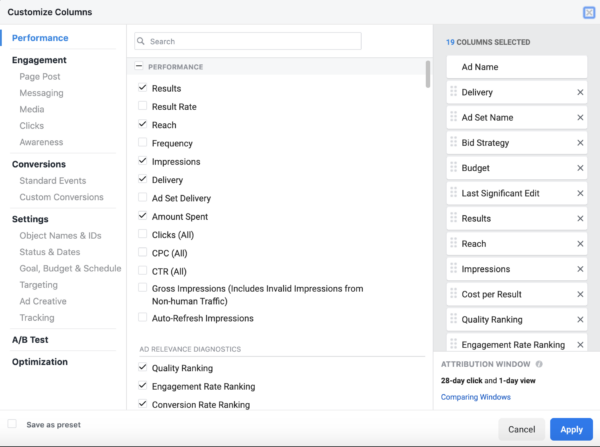Enable the Result Rate checkbox

tap(142, 106)
